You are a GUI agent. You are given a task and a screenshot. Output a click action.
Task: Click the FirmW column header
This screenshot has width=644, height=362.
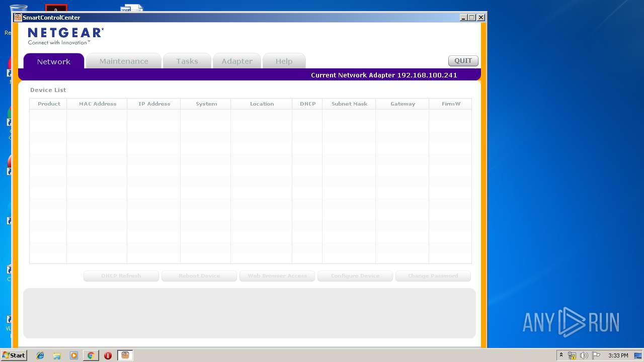click(x=451, y=104)
